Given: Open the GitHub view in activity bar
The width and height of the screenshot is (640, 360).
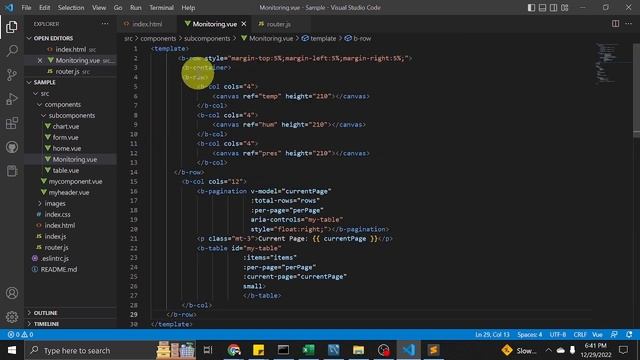Looking at the screenshot, I should tap(12, 147).
